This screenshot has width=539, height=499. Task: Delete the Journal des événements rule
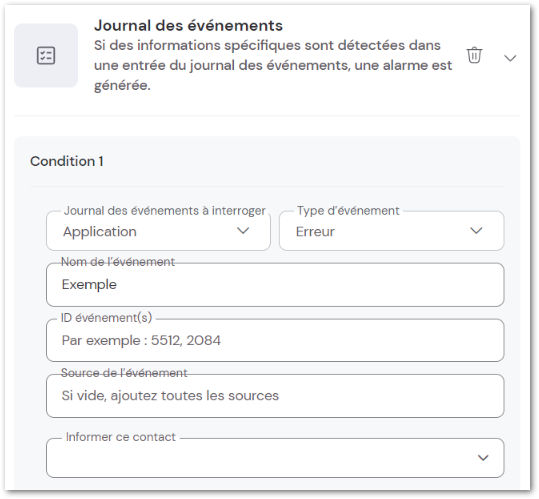pyautogui.click(x=474, y=55)
